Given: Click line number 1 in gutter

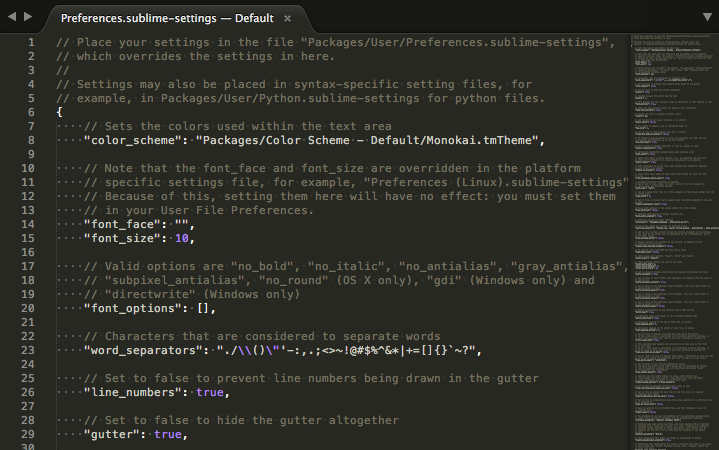Looking at the screenshot, I should point(31,43).
